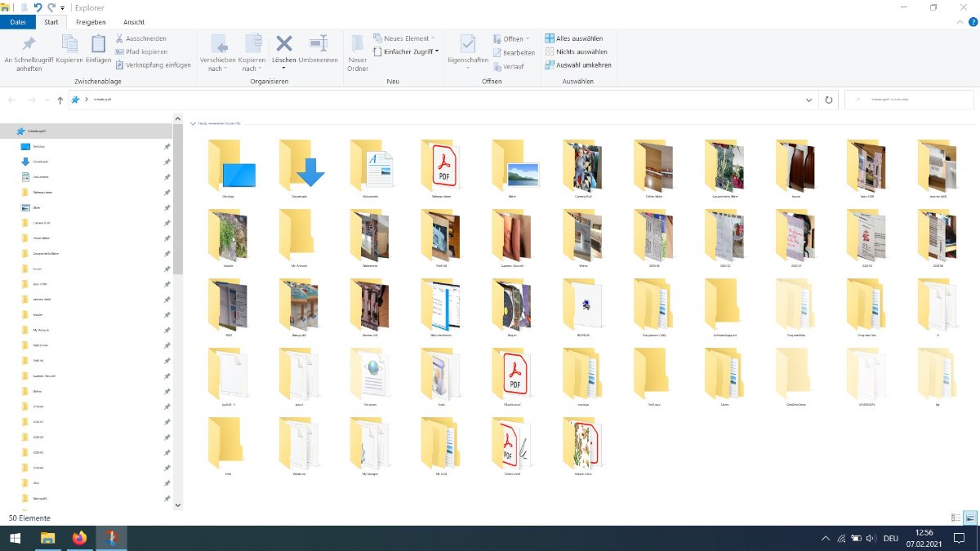Click Auswahl umkehren
The width and height of the screenshot is (980, 551).
578,65
